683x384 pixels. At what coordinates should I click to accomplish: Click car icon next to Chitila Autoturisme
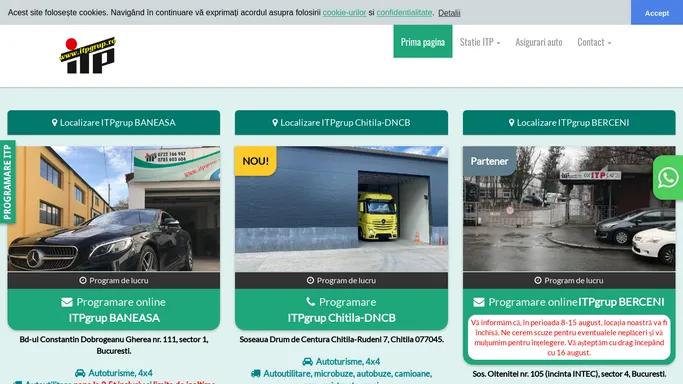pos(308,361)
